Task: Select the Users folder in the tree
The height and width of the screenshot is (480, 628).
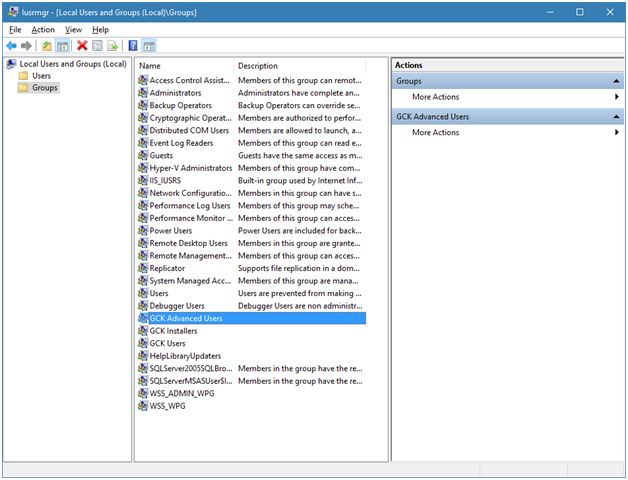Action: (41, 76)
